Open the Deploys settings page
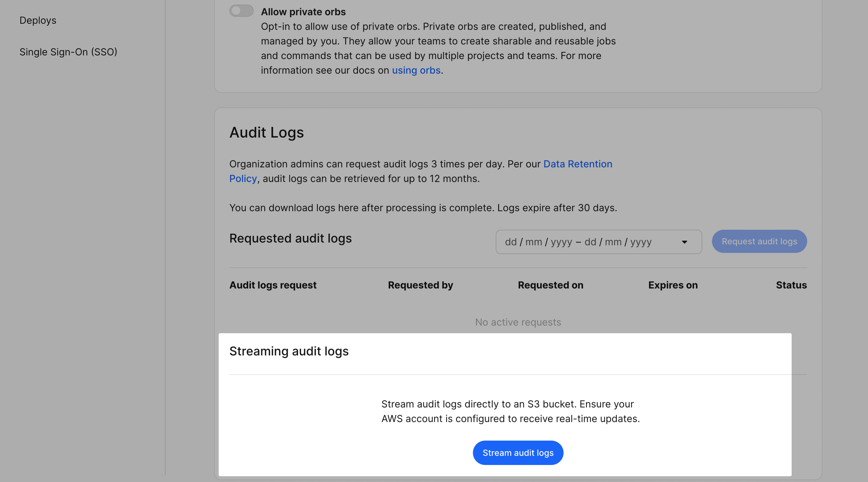The height and width of the screenshot is (482, 868). (38, 20)
